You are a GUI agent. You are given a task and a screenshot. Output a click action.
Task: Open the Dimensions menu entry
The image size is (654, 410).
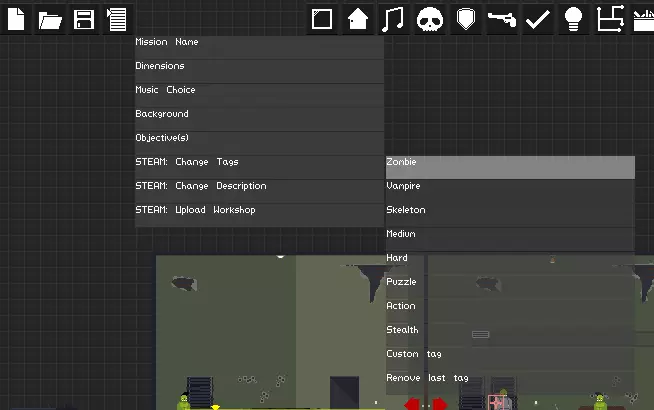259,71
